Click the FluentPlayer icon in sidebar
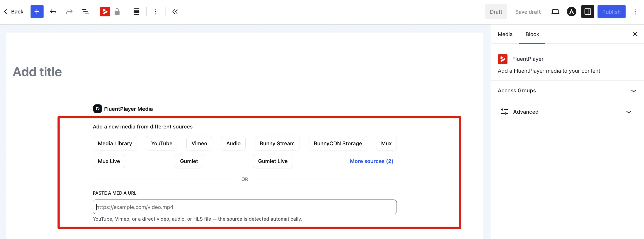 (503, 59)
